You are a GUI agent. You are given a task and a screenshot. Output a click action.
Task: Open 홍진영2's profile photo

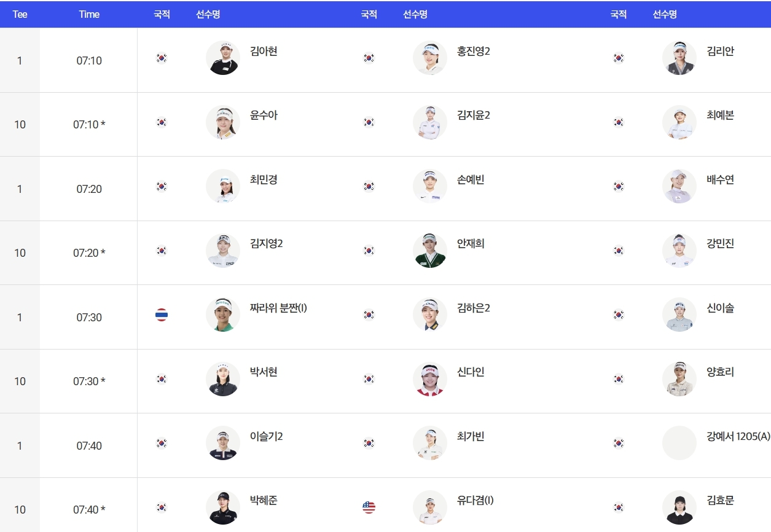pyautogui.click(x=430, y=58)
